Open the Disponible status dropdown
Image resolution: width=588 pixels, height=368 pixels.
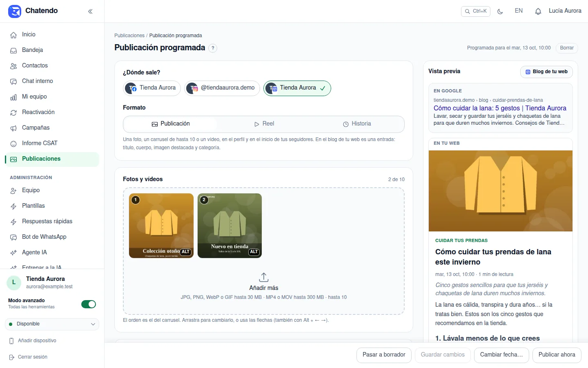tap(52, 324)
